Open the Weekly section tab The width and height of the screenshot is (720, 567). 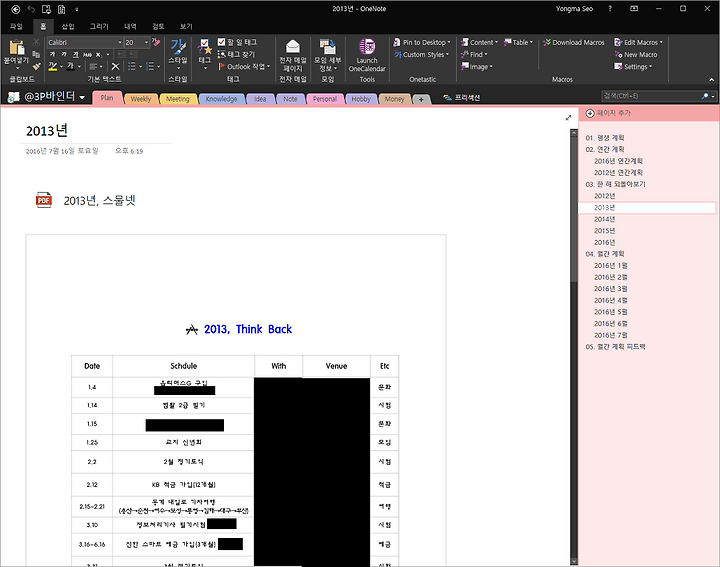[x=141, y=99]
